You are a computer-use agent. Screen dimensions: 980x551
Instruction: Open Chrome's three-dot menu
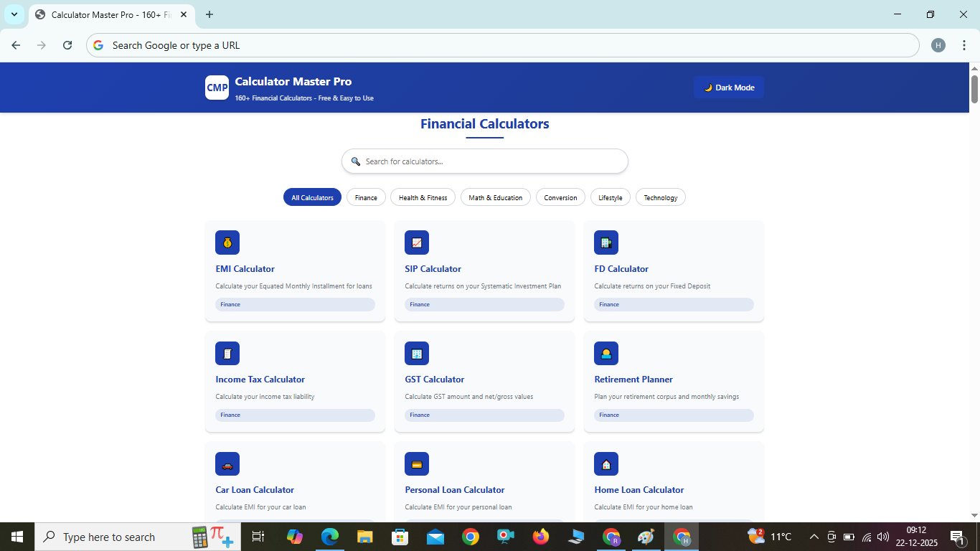(963, 45)
